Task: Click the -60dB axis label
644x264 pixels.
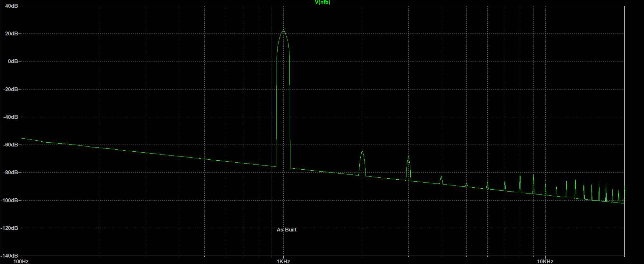Action: pyautogui.click(x=11, y=145)
